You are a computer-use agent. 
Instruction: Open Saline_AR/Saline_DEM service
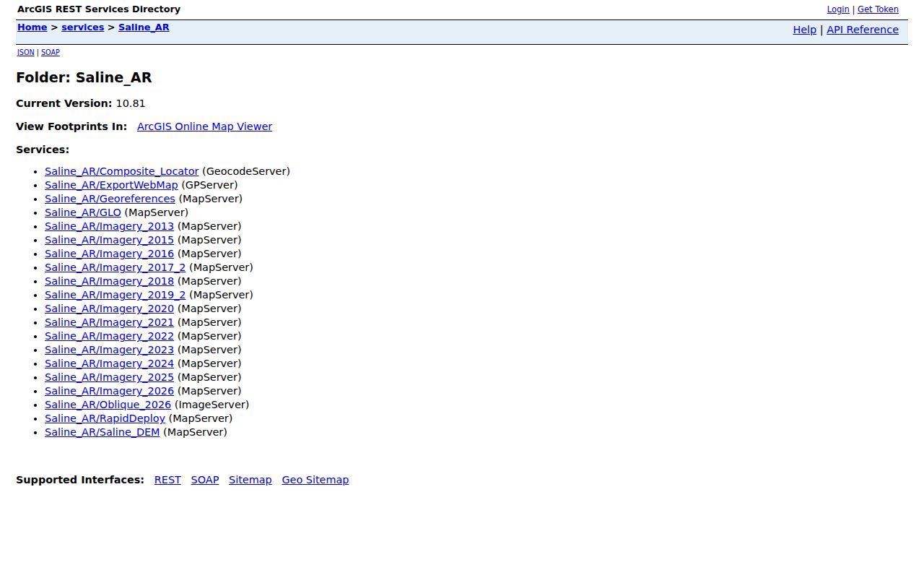(x=102, y=432)
